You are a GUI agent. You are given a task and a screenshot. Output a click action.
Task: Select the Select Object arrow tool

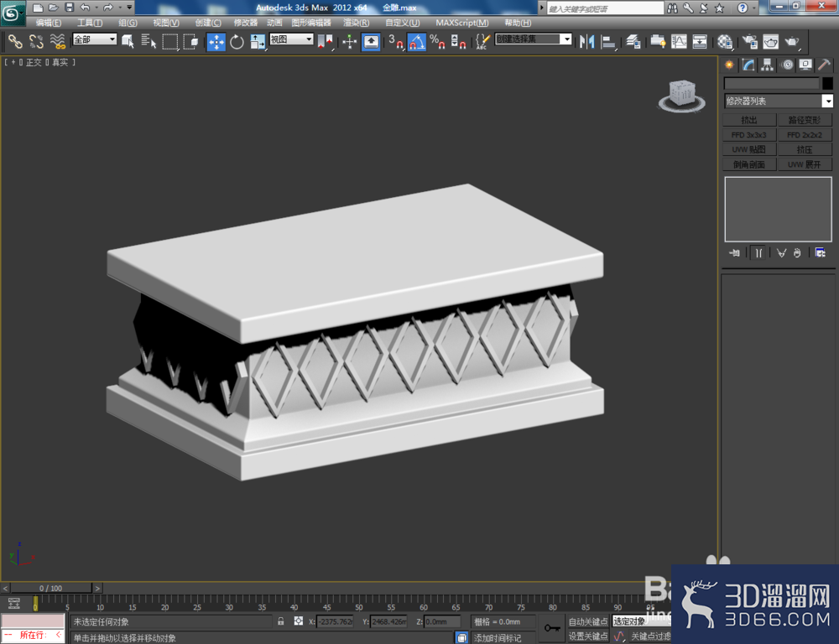coord(128,41)
